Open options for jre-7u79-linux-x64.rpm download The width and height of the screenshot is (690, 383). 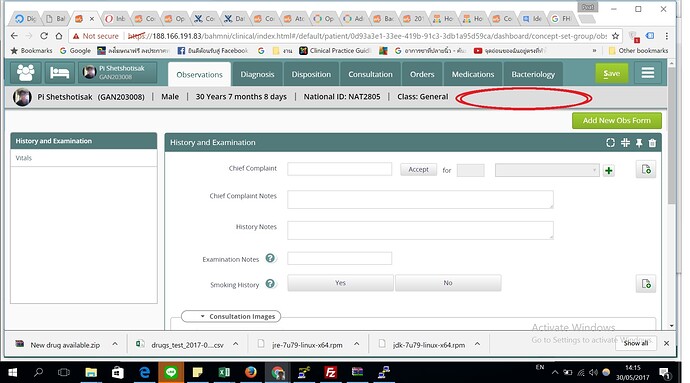(356, 344)
